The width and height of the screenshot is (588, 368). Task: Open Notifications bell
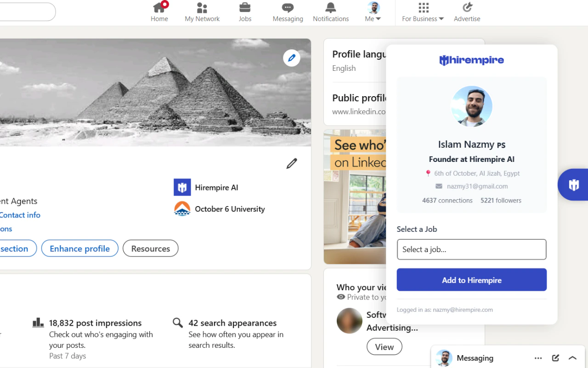[331, 12]
